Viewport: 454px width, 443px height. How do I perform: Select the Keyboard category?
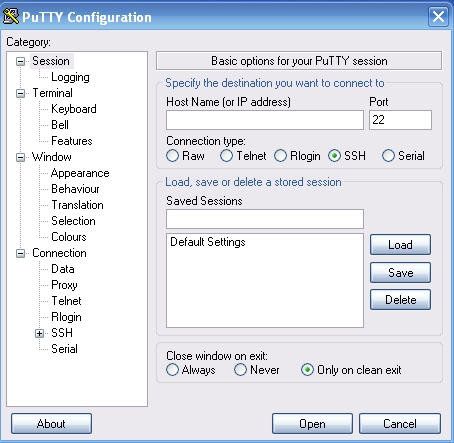click(x=74, y=109)
